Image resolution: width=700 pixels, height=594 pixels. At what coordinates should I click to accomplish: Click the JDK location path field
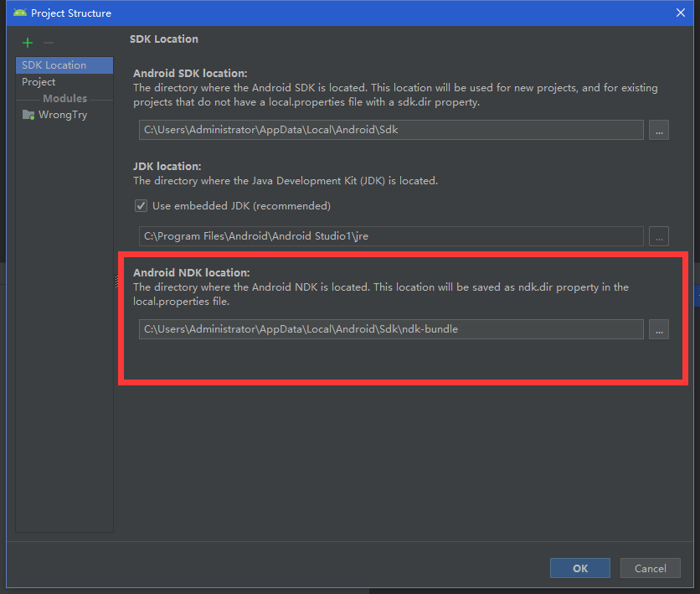[x=391, y=236]
